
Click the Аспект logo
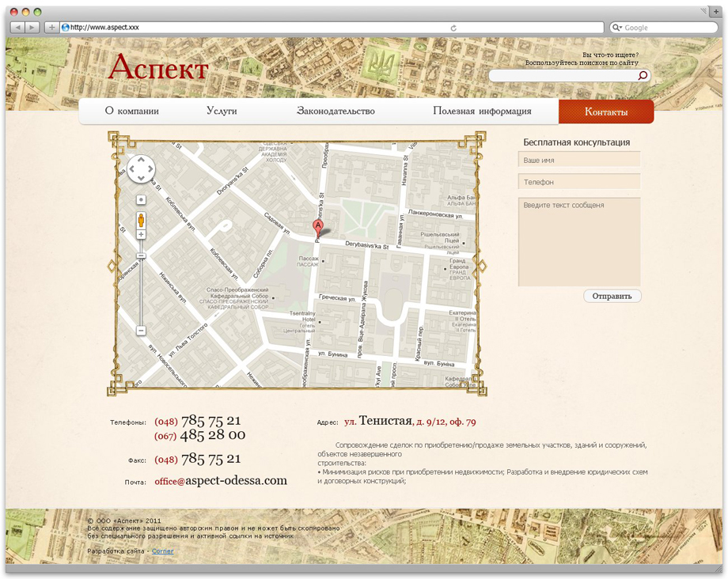click(158, 67)
